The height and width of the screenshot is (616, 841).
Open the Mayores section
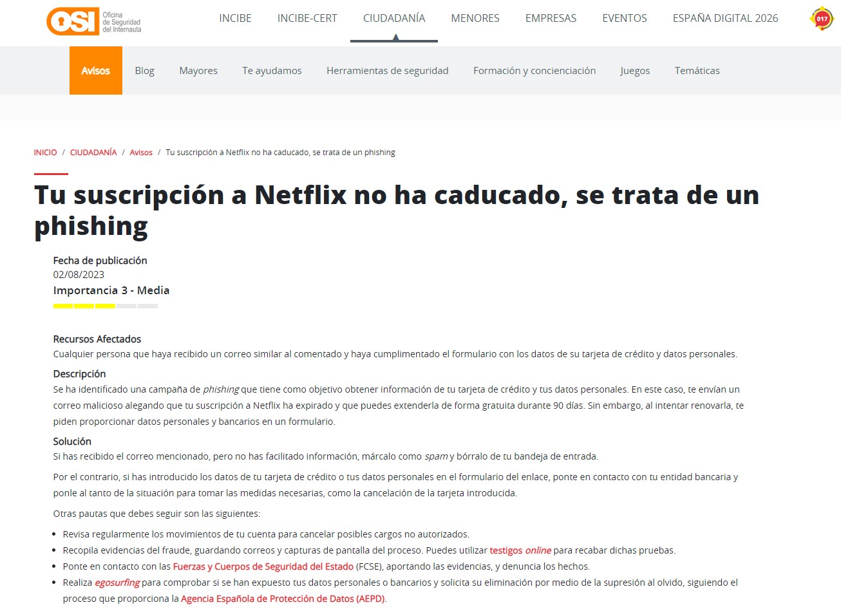(198, 71)
